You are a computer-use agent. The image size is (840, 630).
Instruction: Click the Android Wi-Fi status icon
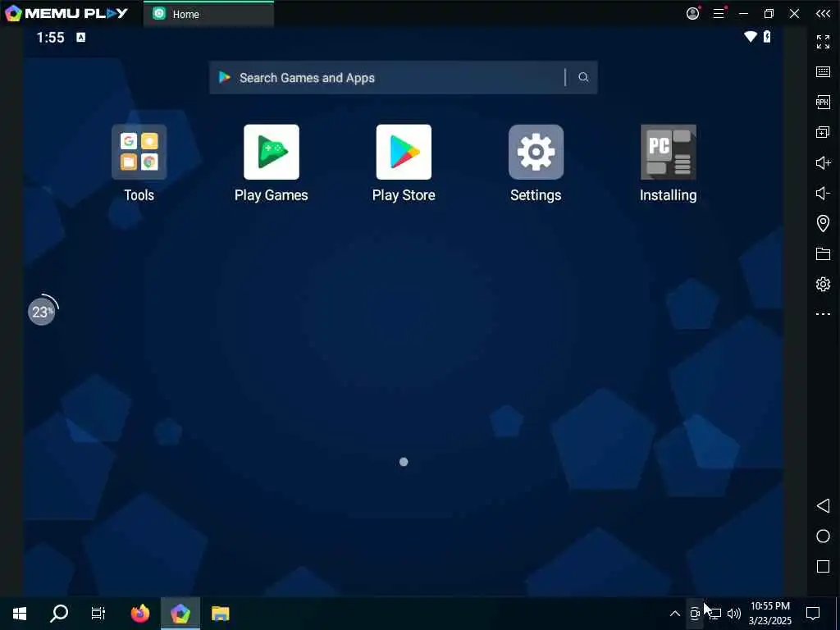751,36
